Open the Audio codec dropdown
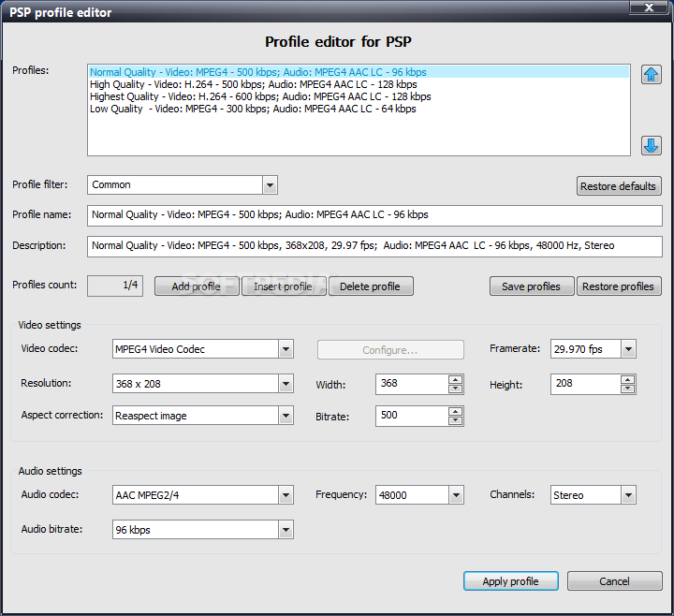Viewport: 674px width, 616px height. click(x=286, y=495)
